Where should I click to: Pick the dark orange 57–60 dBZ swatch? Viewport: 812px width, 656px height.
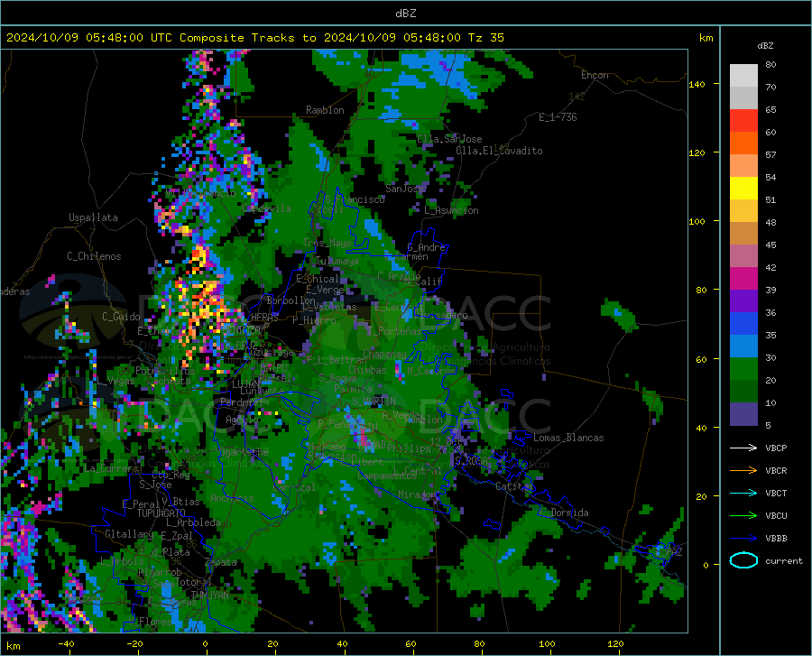[x=743, y=143]
